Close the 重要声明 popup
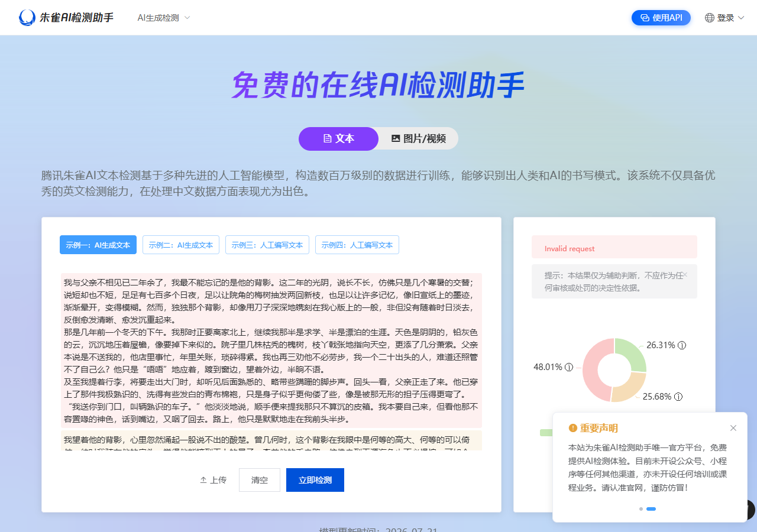Screen dimensions: 757x532 pos(733,428)
